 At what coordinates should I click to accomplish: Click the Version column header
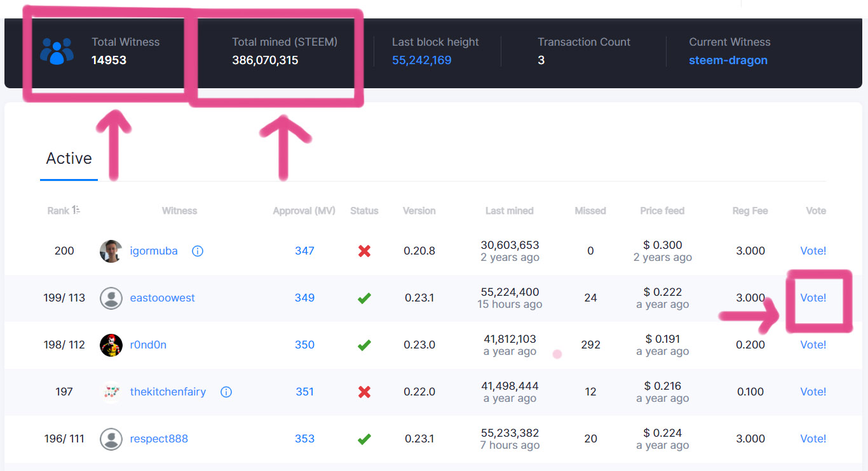tap(419, 211)
